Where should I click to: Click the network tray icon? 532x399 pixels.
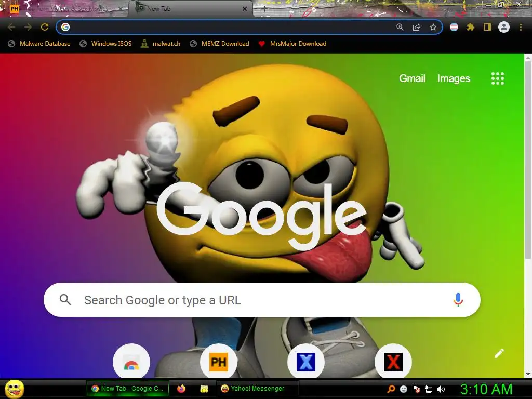(x=429, y=389)
